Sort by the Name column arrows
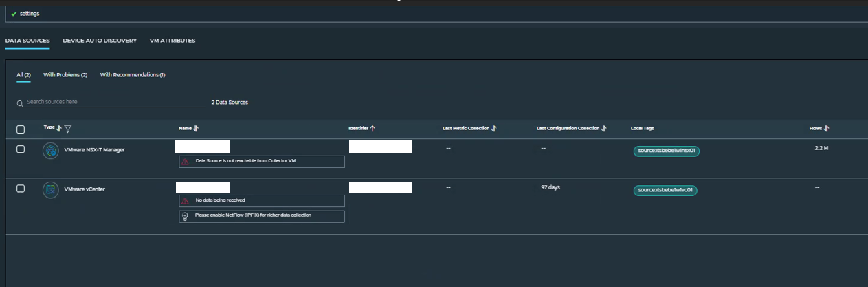Viewport: 868px width, 287px height. (197, 129)
